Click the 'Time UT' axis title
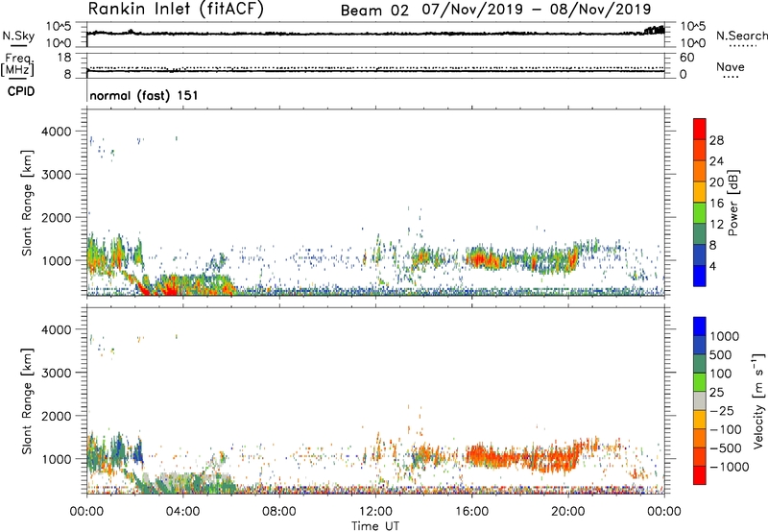768x532 pixels. (x=375, y=526)
